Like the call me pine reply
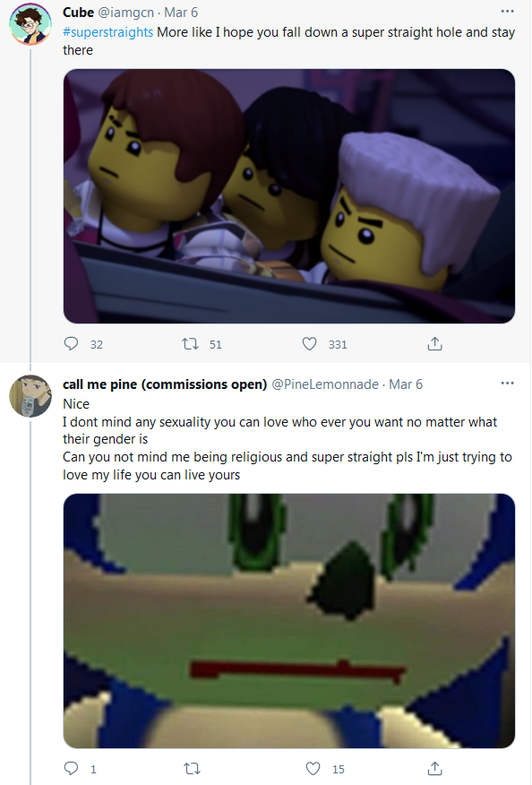The width and height of the screenshot is (532, 785). [313, 769]
